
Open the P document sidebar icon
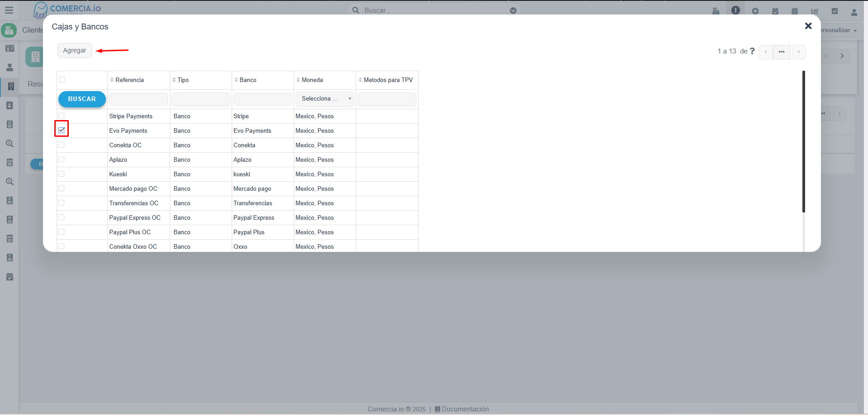pos(10,220)
